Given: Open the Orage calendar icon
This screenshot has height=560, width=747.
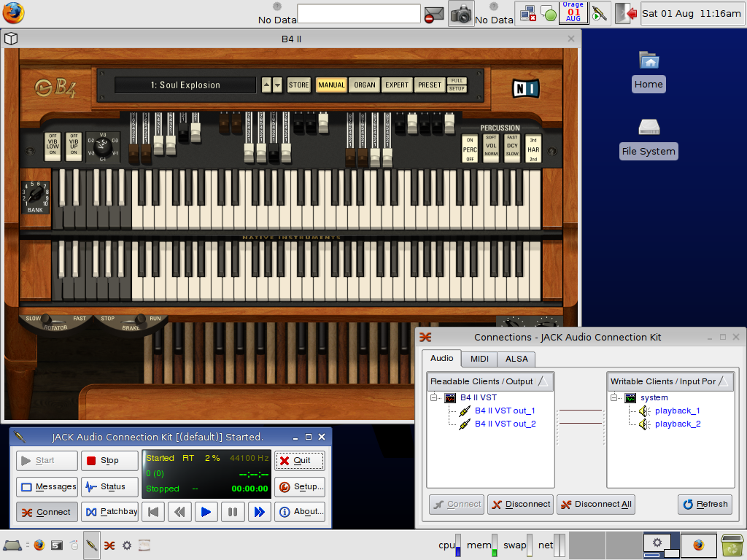Looking at the screenshot, I should (573, 12).
